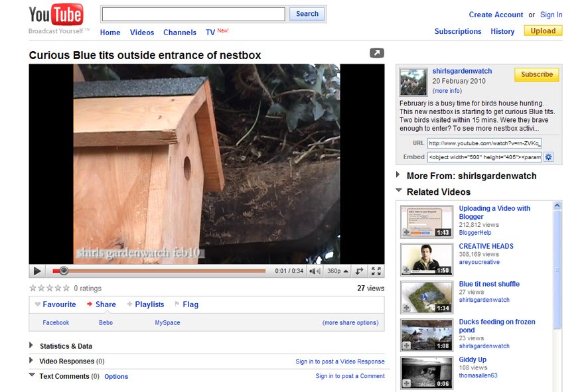Add 'Giddy Up' video to queue
This screenshot has height=392, width=588.
coord(407,383)
